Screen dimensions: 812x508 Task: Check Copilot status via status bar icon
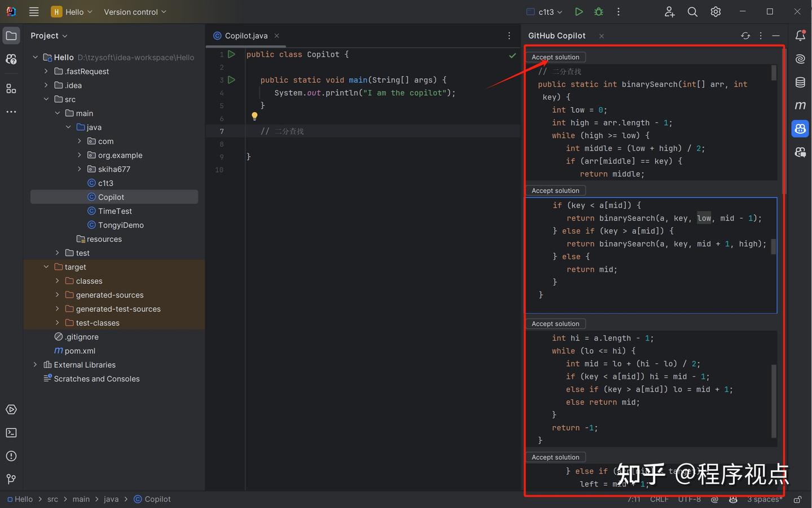pyautogui.click(x=732, y=499)
